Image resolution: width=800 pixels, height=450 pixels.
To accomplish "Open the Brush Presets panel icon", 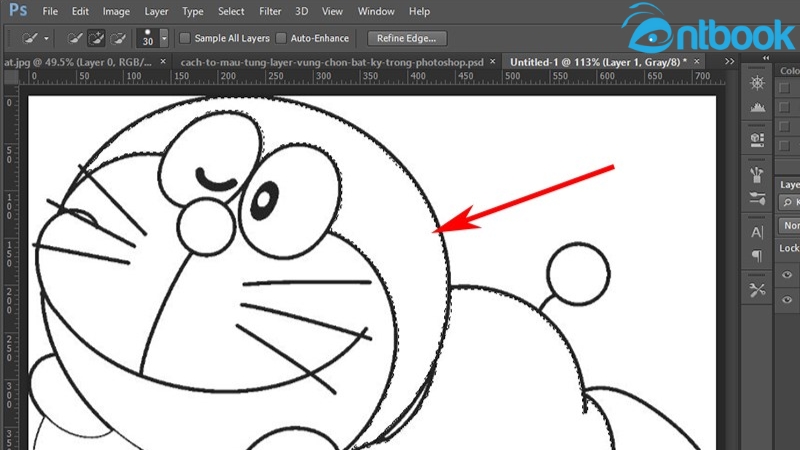I will (757, 174).
